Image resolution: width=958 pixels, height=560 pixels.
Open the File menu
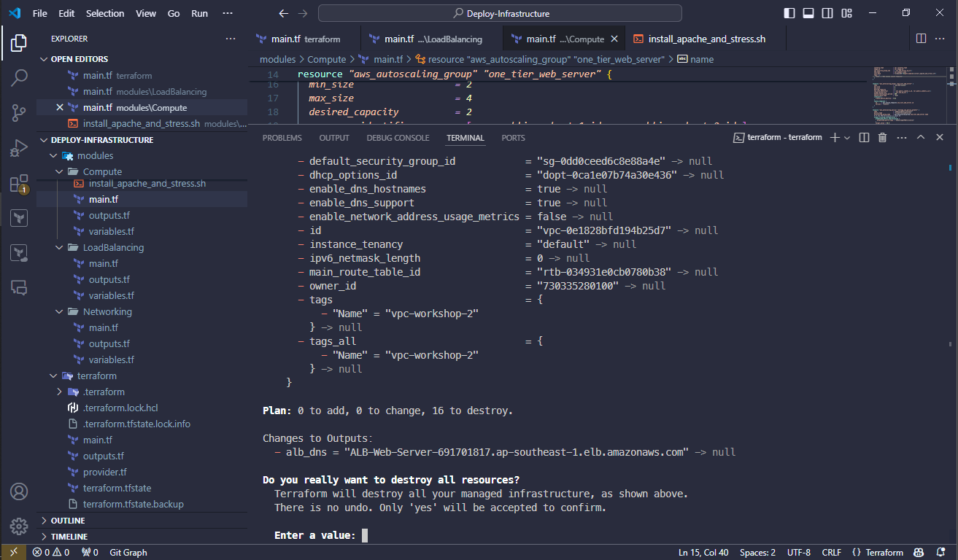(x=40, y=13)
